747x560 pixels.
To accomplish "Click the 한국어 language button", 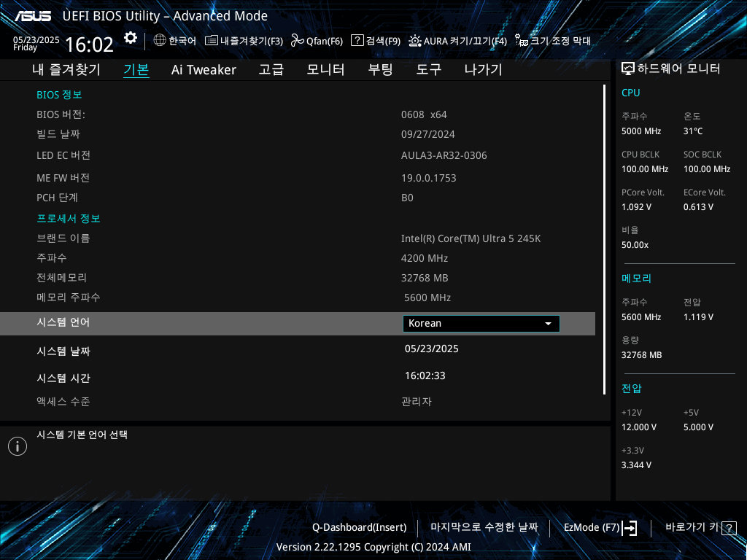I will 182,41.
